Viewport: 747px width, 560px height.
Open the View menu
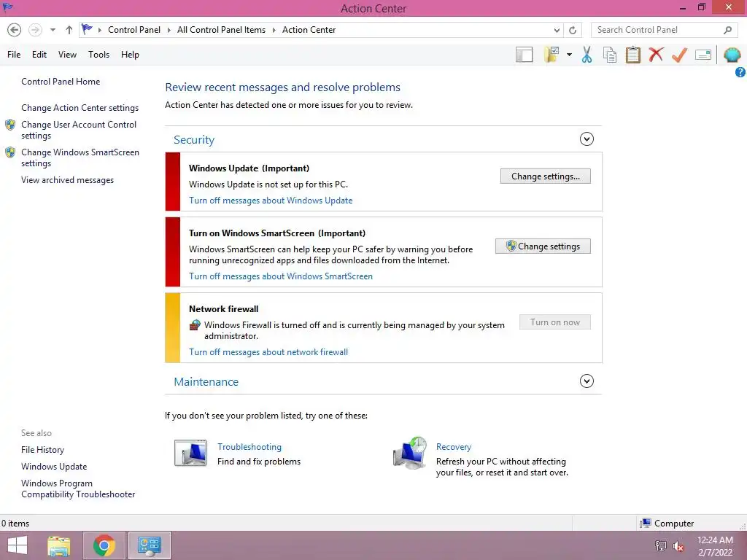coord(67,55)
